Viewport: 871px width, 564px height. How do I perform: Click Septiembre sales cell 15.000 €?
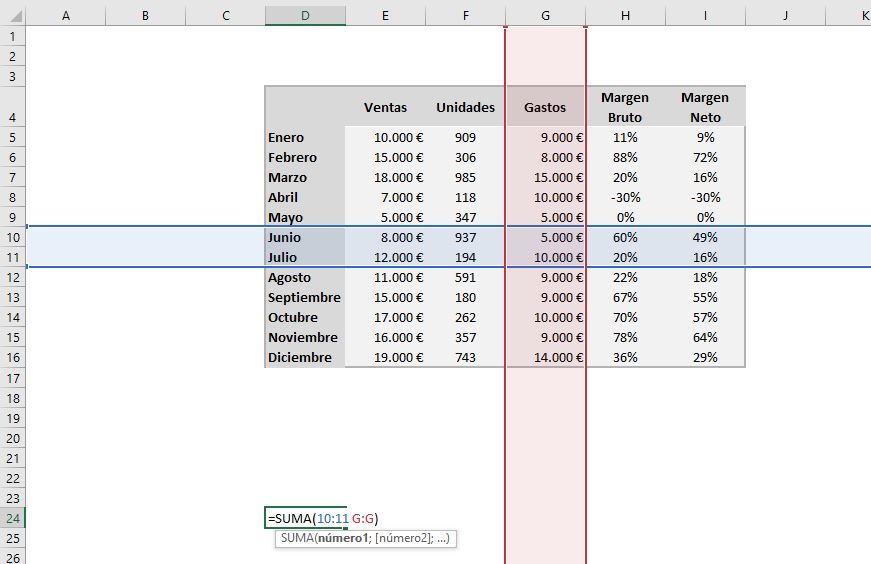[x=386, y=297]
